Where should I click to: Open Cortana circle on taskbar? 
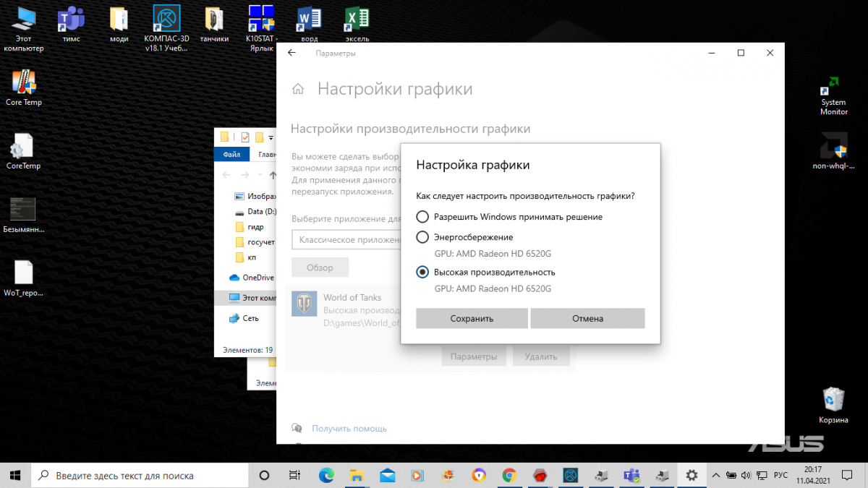[264, 475]
